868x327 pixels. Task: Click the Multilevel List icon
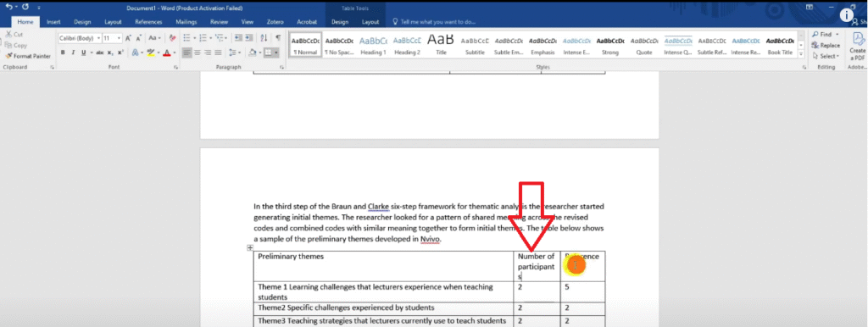coord(220,38)
